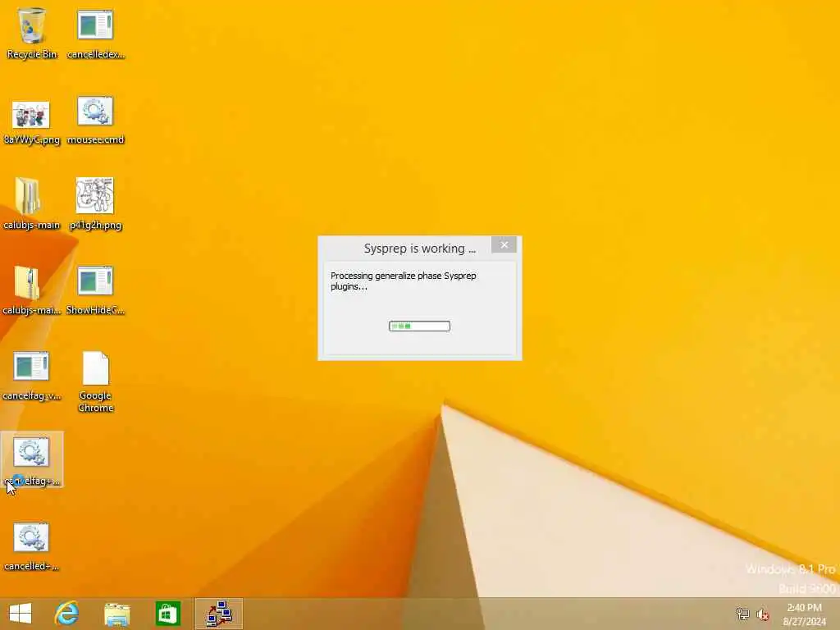Open the Windows Start button
This screenshot has width=840, height=630.
[x=21, y=614]
